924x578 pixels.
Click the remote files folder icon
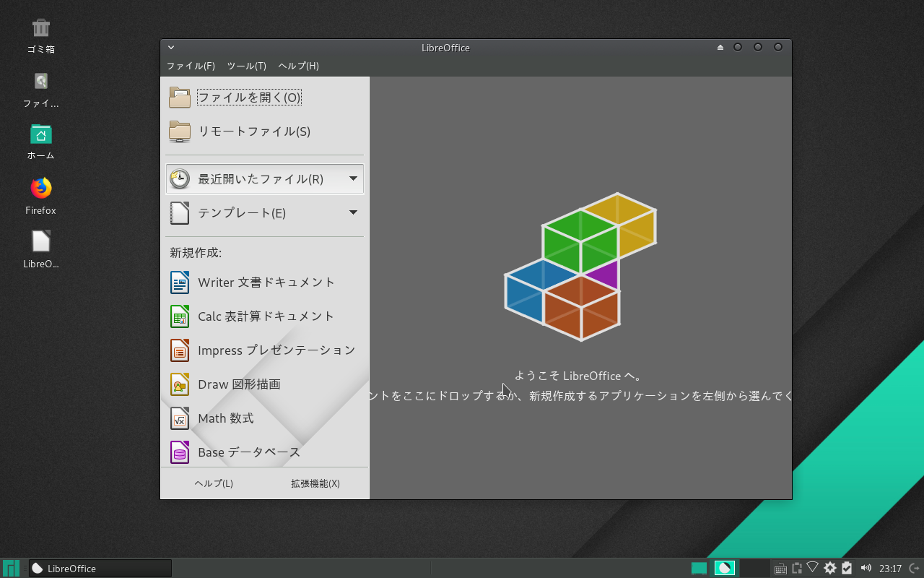(x=180, y=131)
